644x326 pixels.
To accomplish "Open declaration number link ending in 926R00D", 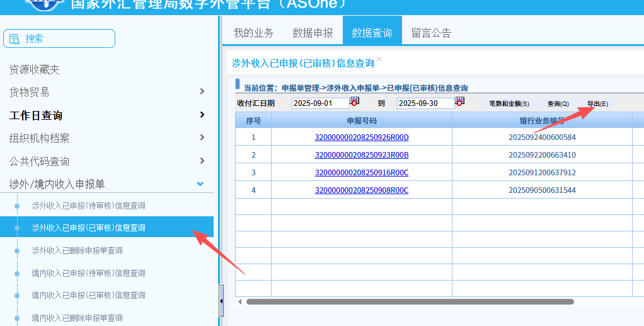I will point(362,137).
